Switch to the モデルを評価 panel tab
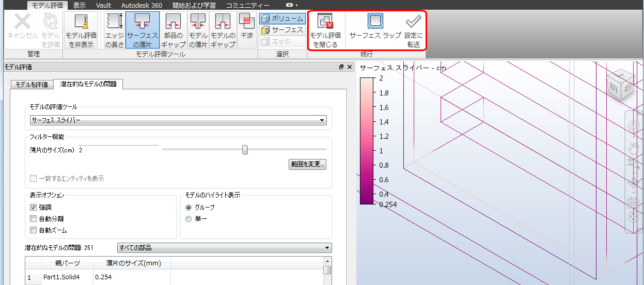This screenshot has width=644, height=285. click(x=32, y=84)
